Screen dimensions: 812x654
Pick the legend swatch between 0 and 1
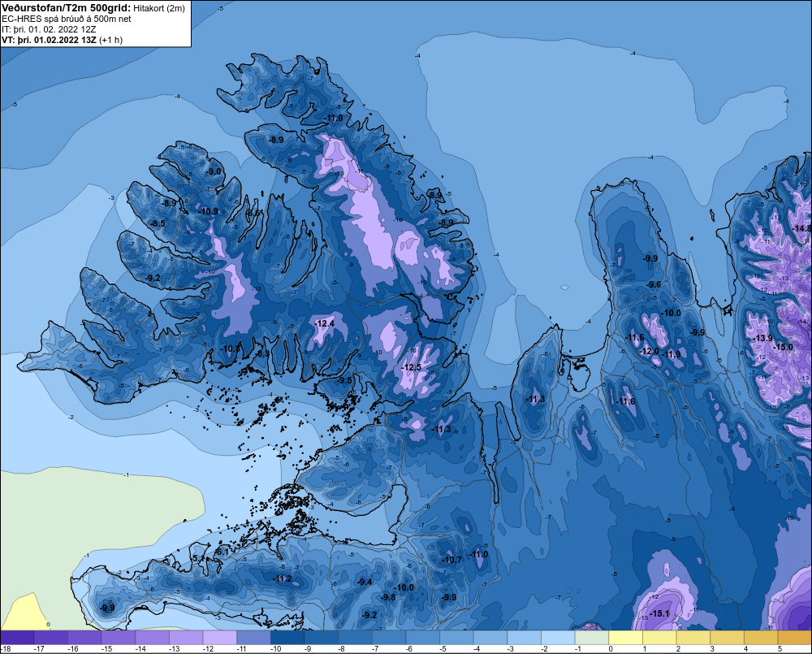(625, 638)
